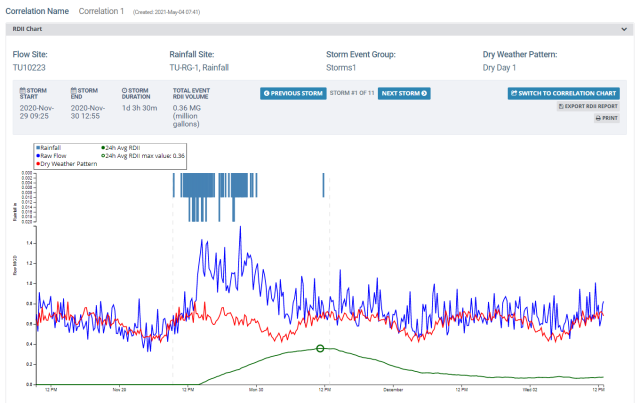Select storm event group value Storms1
Image resolution: width=640 pixels, height=403 pixels.
coord(341,67)
